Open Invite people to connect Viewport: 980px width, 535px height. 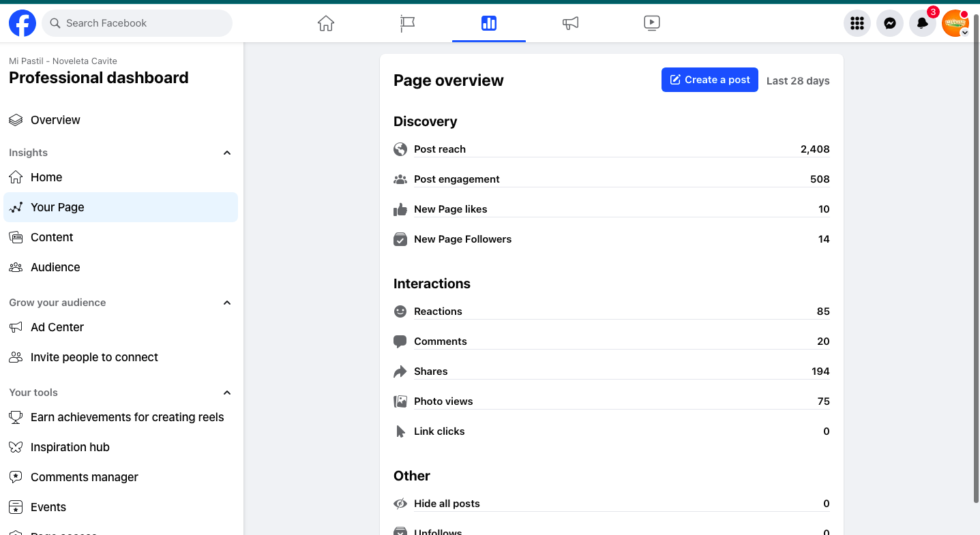94,357
